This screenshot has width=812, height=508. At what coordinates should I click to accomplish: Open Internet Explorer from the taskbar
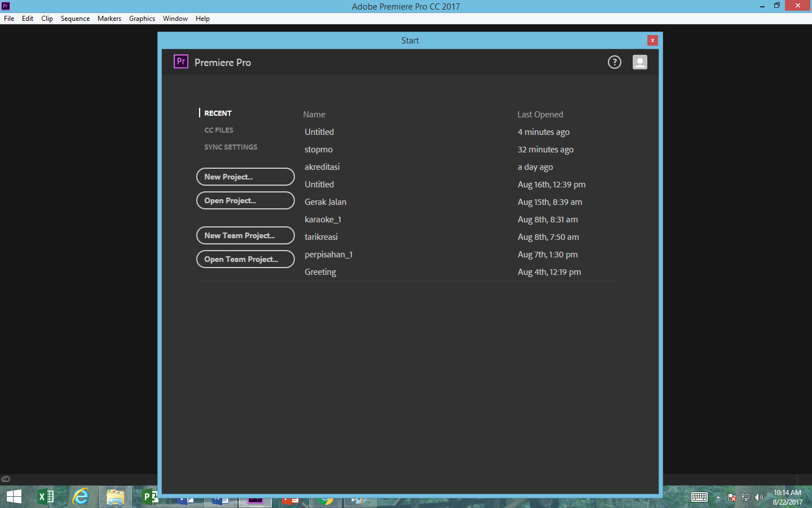[x=81, y=497]
